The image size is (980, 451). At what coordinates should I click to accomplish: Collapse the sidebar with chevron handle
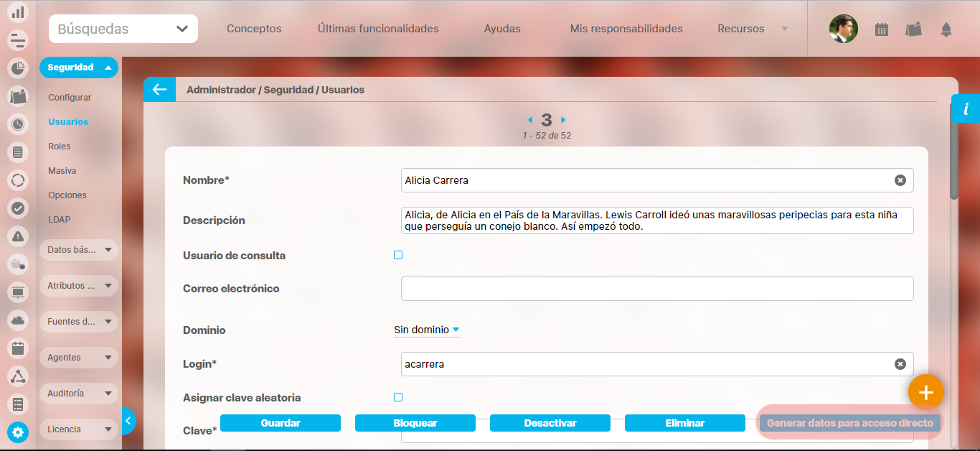[x=128, y=422]
